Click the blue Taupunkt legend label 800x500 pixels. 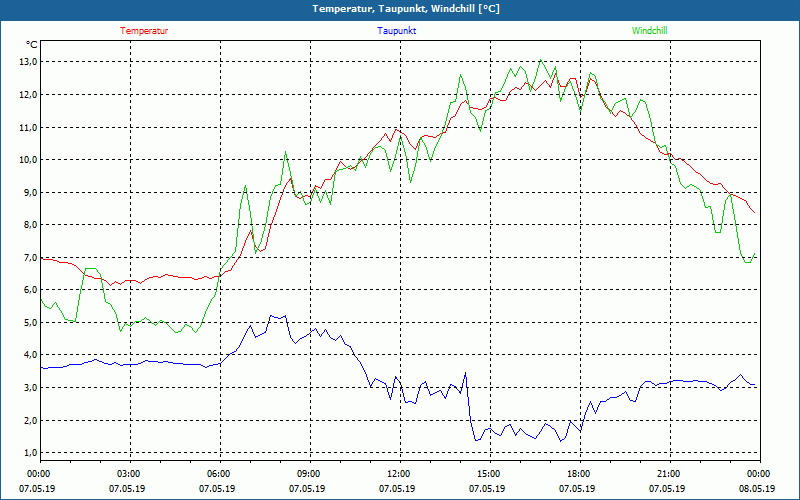[397, 30]
